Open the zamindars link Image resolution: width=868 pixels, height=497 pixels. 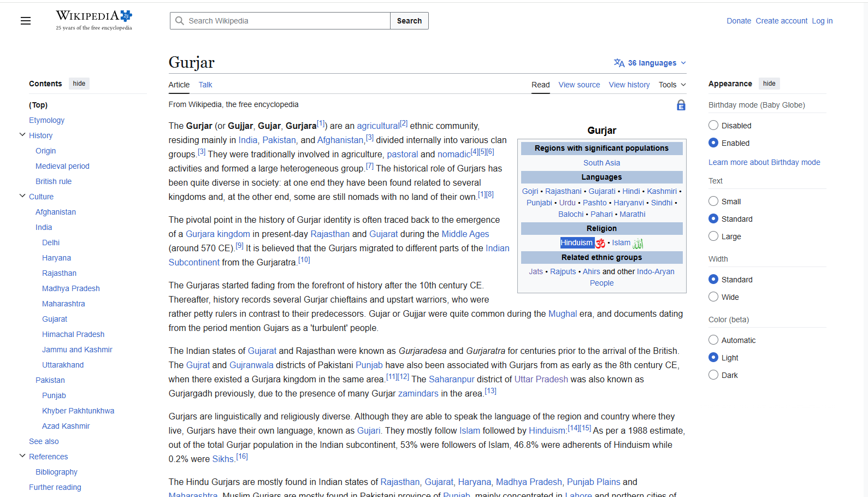point(418,393)
